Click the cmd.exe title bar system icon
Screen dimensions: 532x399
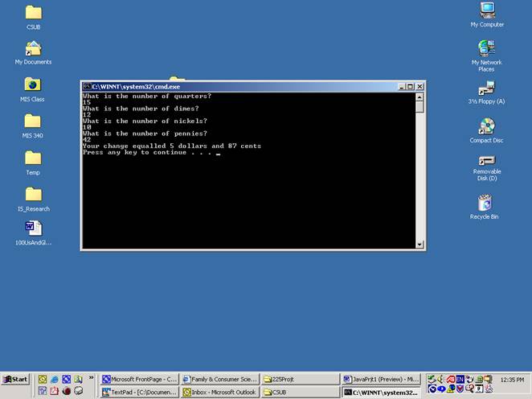[87, 87]
